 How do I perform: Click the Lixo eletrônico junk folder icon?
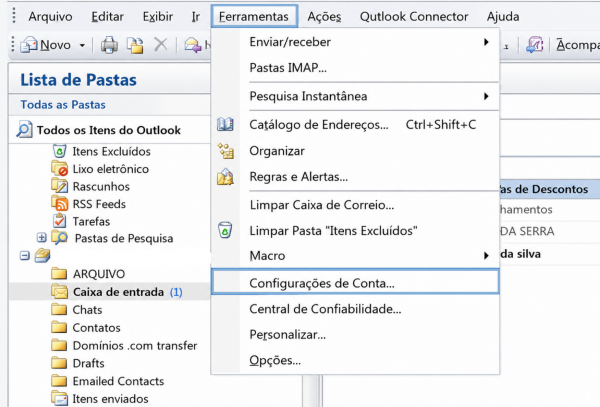click(x=60, y=168)
